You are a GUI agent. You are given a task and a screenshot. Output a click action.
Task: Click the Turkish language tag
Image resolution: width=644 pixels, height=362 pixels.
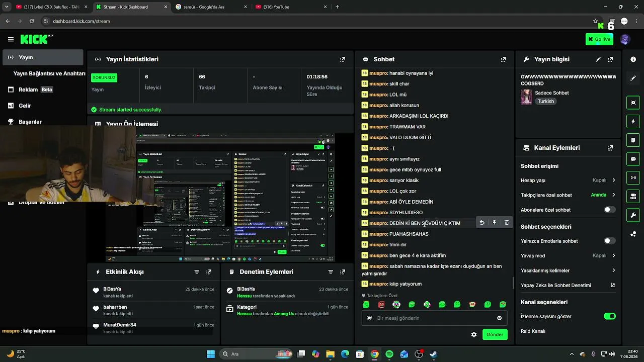tap(545, 101)
